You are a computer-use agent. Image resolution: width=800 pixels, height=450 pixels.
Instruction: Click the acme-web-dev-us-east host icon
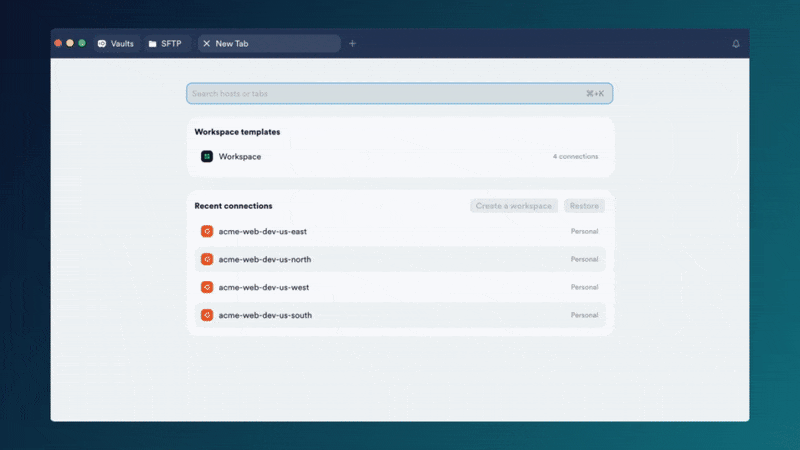(207, 231)
